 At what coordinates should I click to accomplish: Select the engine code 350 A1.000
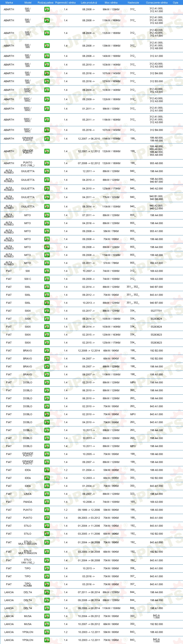coord(156,263)
